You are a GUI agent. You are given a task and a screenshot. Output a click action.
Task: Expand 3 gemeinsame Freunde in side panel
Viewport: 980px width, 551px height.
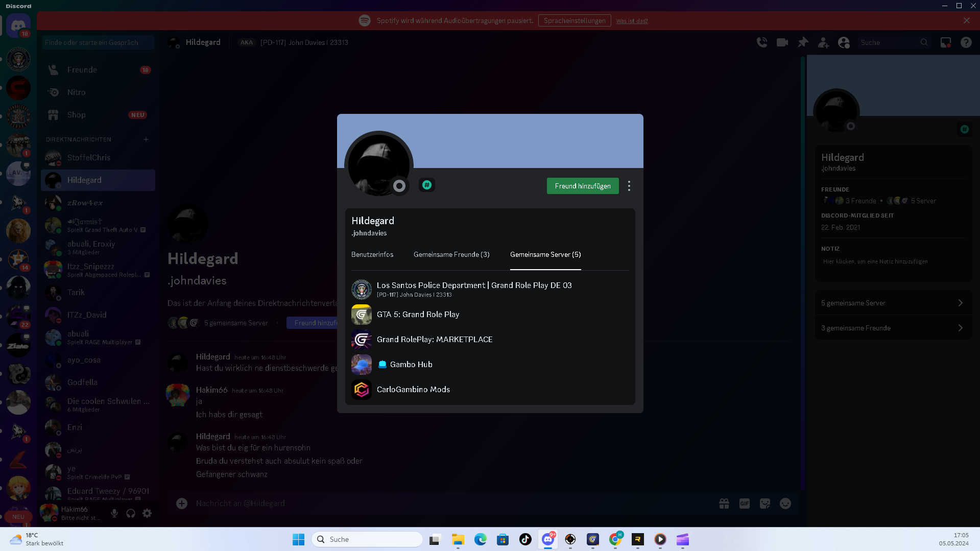point(893,328)
